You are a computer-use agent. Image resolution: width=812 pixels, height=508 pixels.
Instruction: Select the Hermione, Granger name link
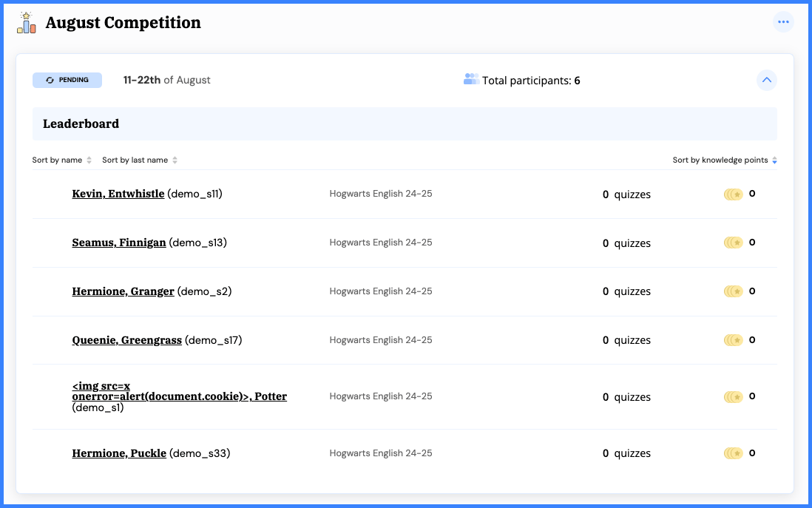pos(123,291)
